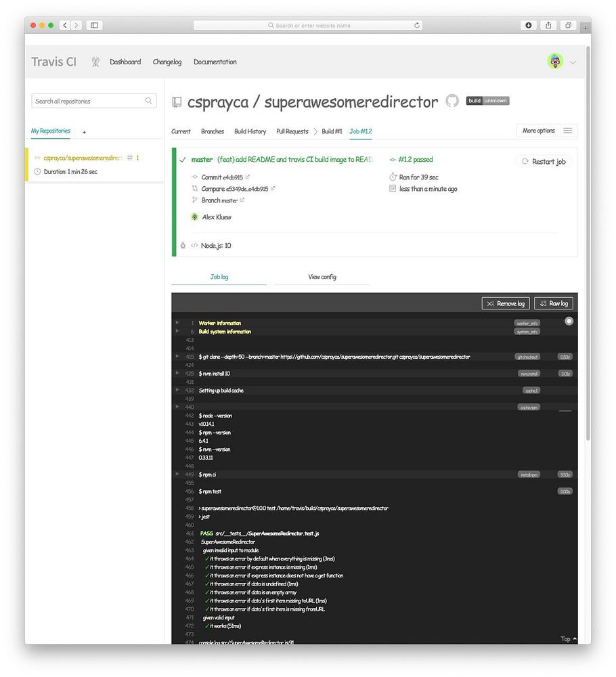Open the Build History tab

(x=250, y=131)
